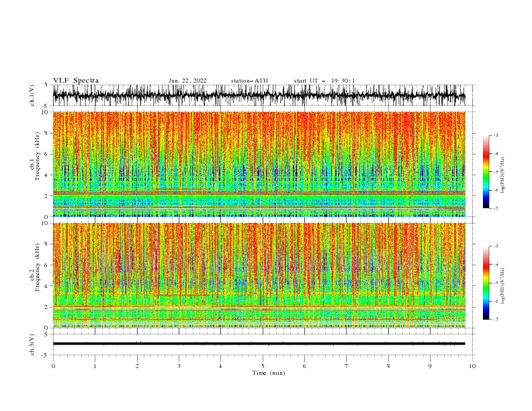Click the time axis tick label "10"

[x=472, y=366]
